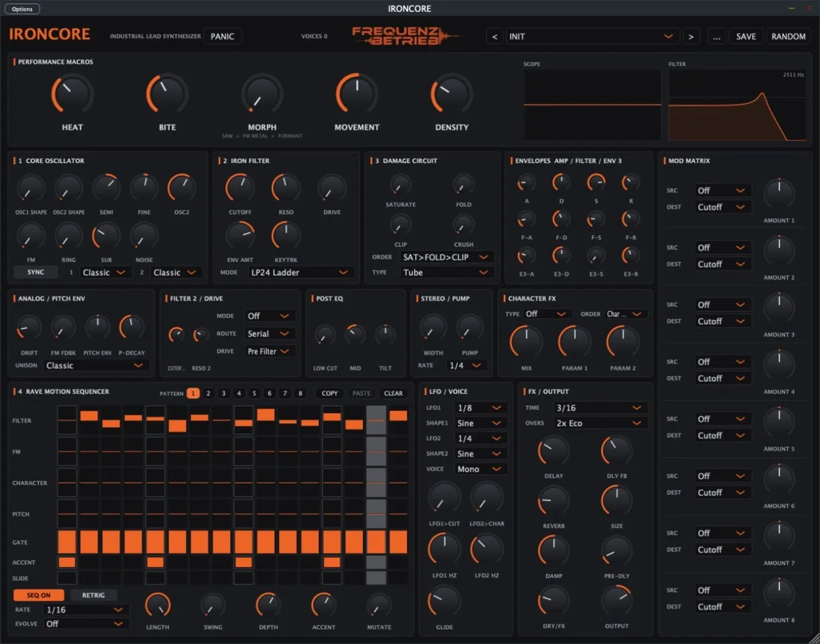This screenshot has width=820, height=644.
Task: Save the current preset
Action: (x=746, y=36)
